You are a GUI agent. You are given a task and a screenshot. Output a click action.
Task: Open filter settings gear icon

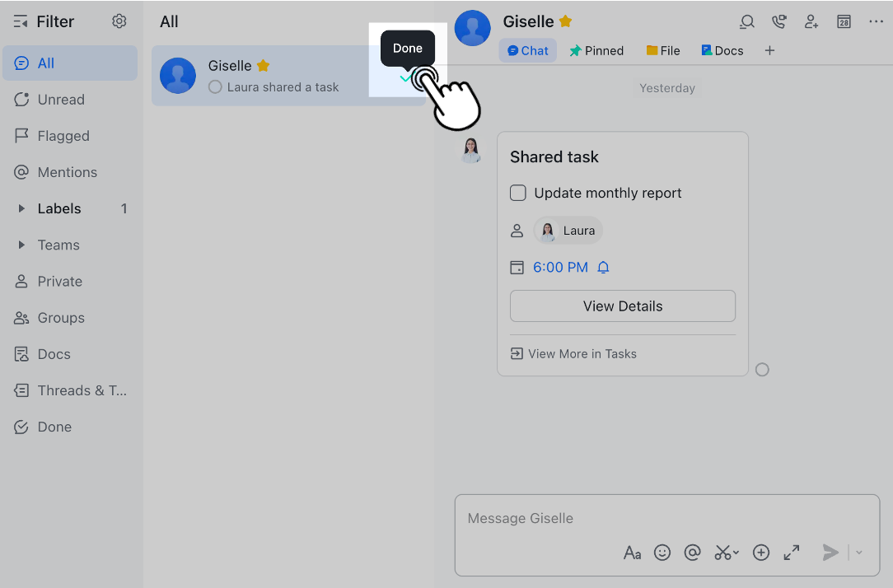click(x=119, y=21)
